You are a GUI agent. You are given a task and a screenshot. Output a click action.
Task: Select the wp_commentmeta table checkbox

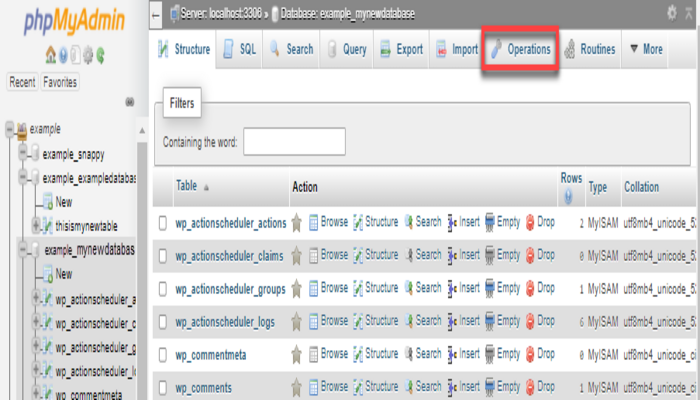tap(163, 354)
